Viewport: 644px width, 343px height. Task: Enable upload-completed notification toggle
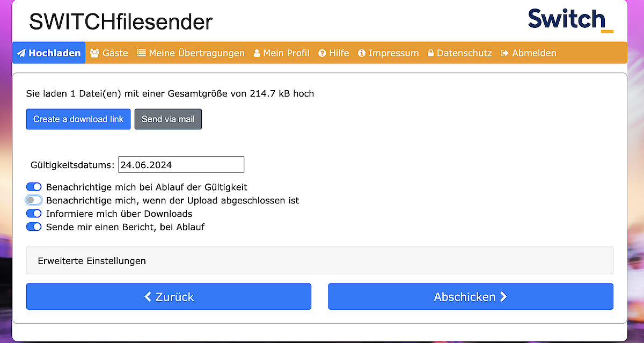34,200
